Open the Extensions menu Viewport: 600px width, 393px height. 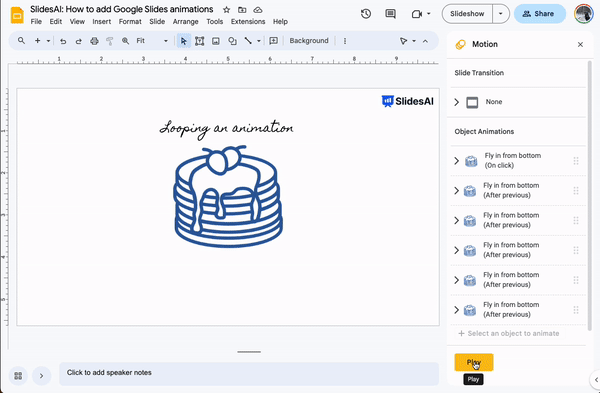[248, 22]
